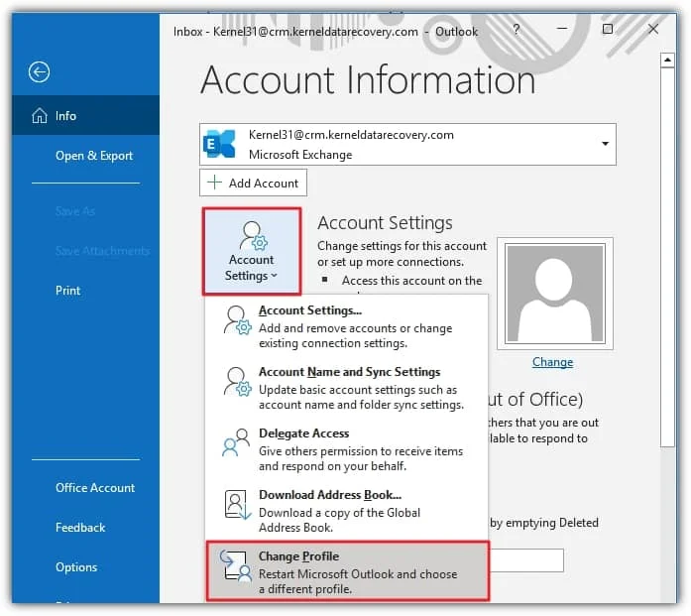Select Download Address Book... menu item
This screenshot has height=616, width=691.
[347, 511]
